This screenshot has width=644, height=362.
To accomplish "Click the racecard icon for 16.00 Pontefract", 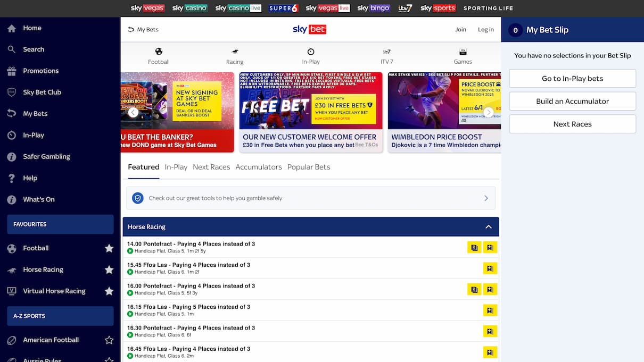I will pos(474,289).
